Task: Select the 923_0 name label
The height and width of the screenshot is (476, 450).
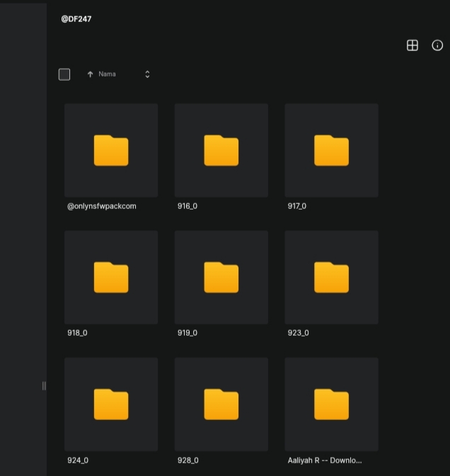Action: [298, 333]
